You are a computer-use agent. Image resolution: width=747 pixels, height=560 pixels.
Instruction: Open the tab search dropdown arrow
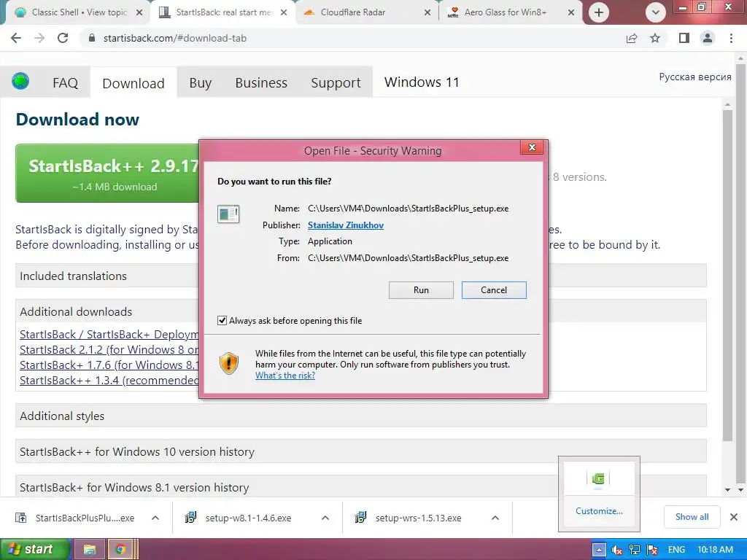[x=656, y=12]
